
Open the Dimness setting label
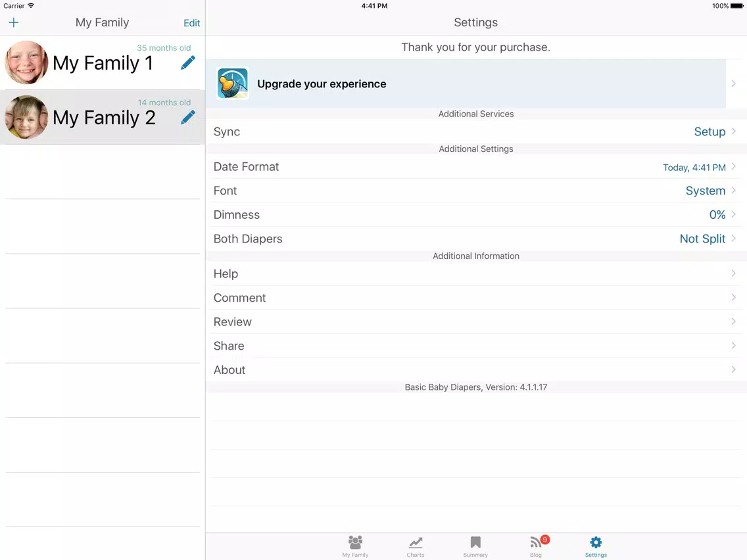point(236,215)
